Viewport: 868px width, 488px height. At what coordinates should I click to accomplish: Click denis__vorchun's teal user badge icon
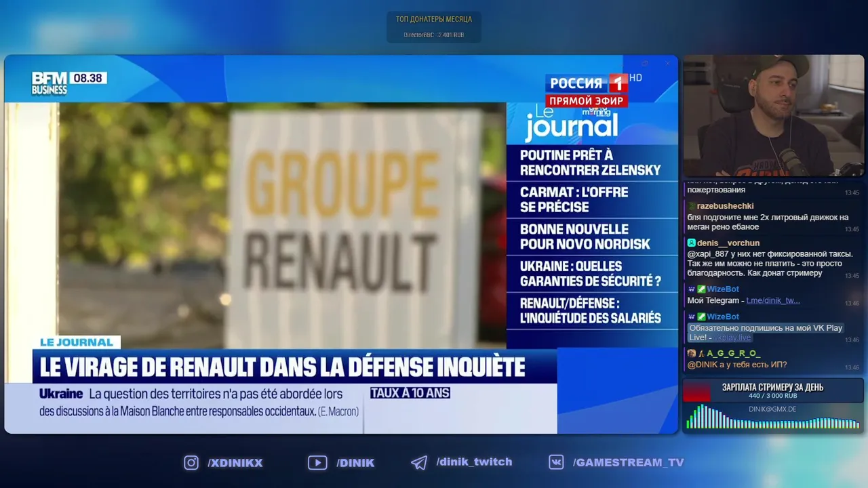pyautogui.click(x=691, y=243)
